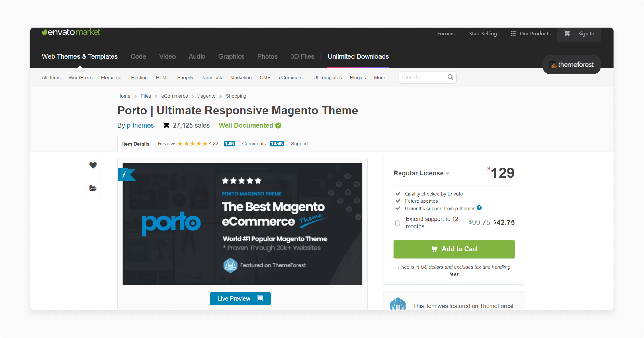The height and width of the screenshot is (338, 644).
Task: Click Sign In
Action: pyautogui.click(x=586, y=33)
